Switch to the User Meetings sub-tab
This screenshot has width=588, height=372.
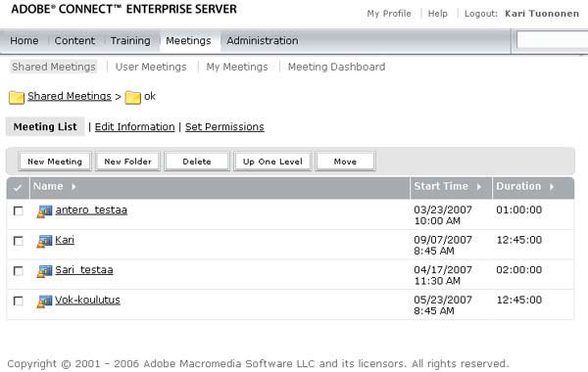coord(151,67)
